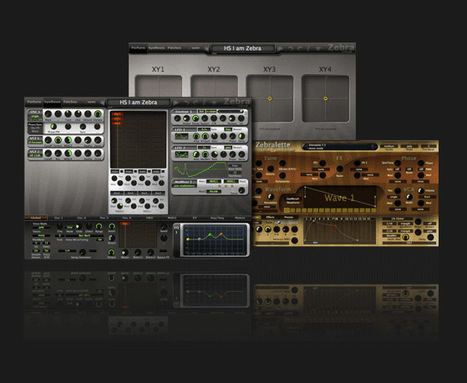Switch to the Presets tab in Zebralette
The height and width of the screenshot is (383, 467).
click(x=288, y=217)
